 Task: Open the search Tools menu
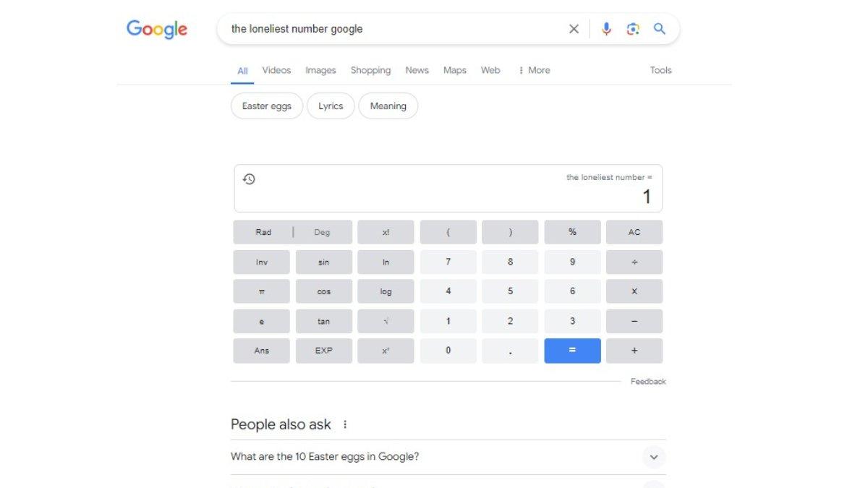pyautogui.click(x=660, y=70)
